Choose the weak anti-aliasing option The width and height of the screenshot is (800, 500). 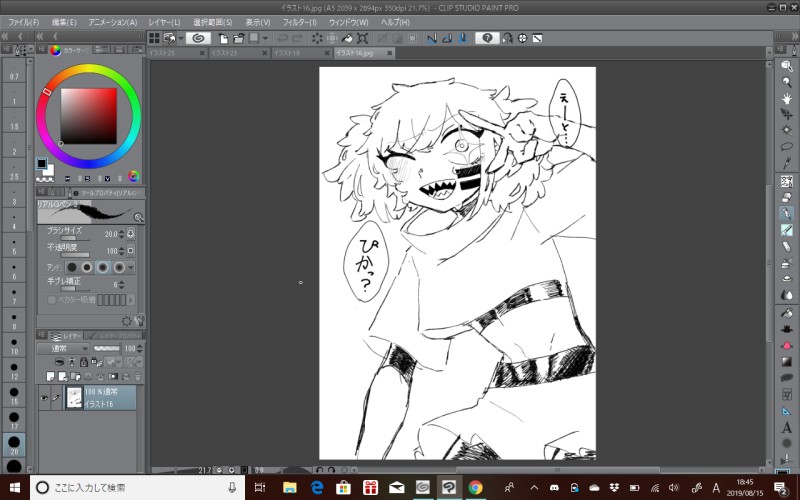[87, 267]
